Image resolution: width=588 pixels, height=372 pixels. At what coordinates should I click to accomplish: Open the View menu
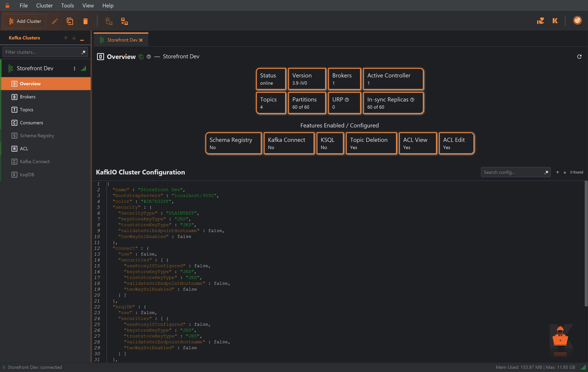click(x=88, y=5)
